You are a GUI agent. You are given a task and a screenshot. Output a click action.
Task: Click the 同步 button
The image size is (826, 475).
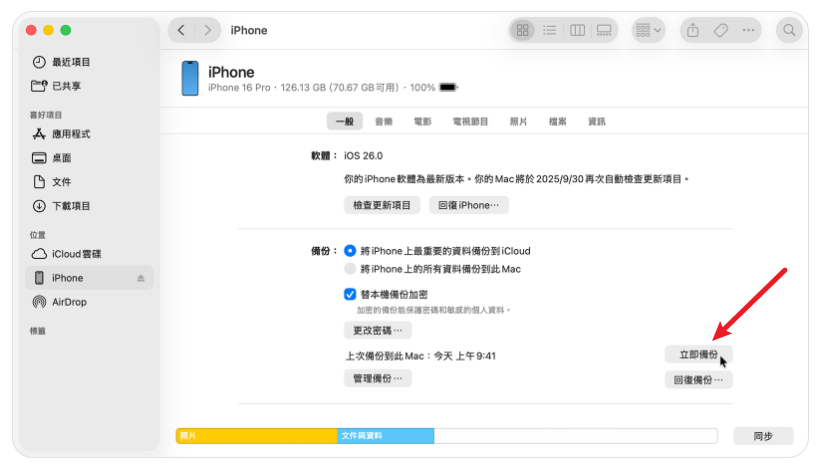763,436
